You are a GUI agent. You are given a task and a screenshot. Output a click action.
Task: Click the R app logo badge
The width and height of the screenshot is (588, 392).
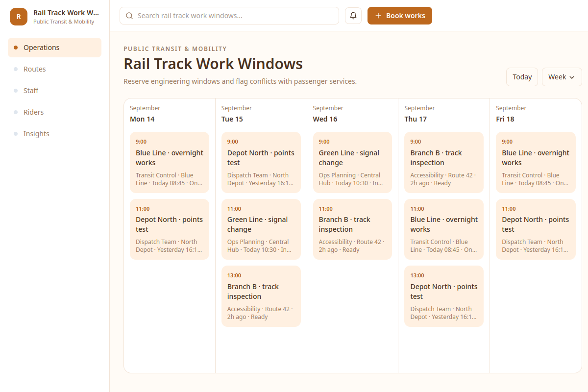tap(19, 17)
